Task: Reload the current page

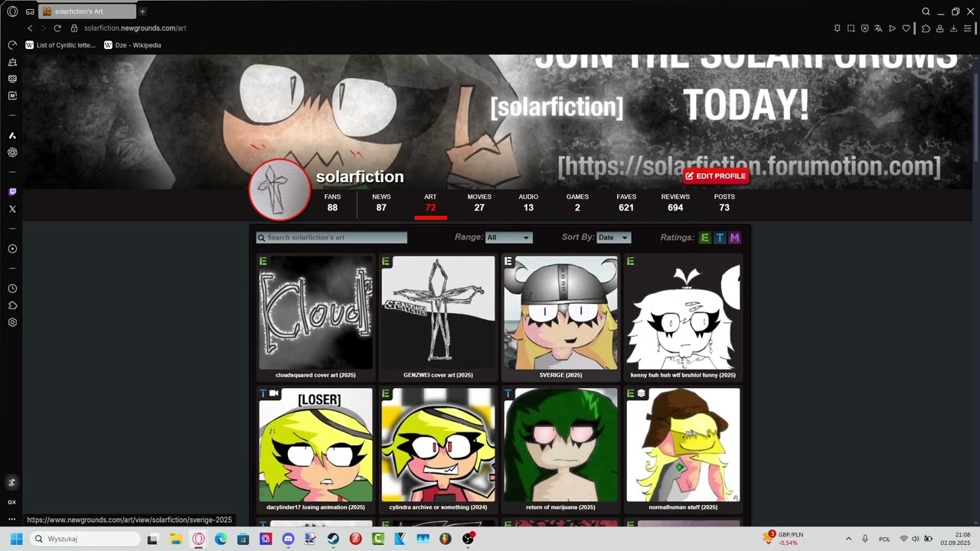Action: click(x=57, y=28)
